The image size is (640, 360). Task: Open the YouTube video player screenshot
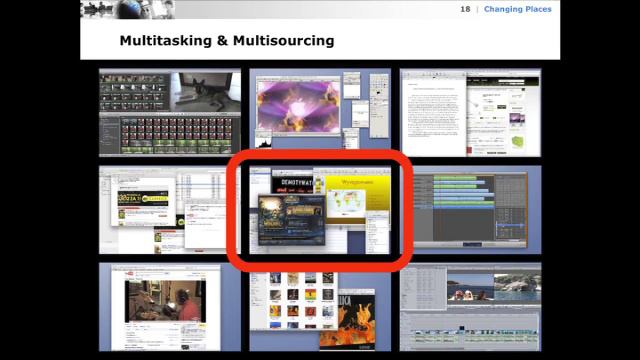click(170, 307)
